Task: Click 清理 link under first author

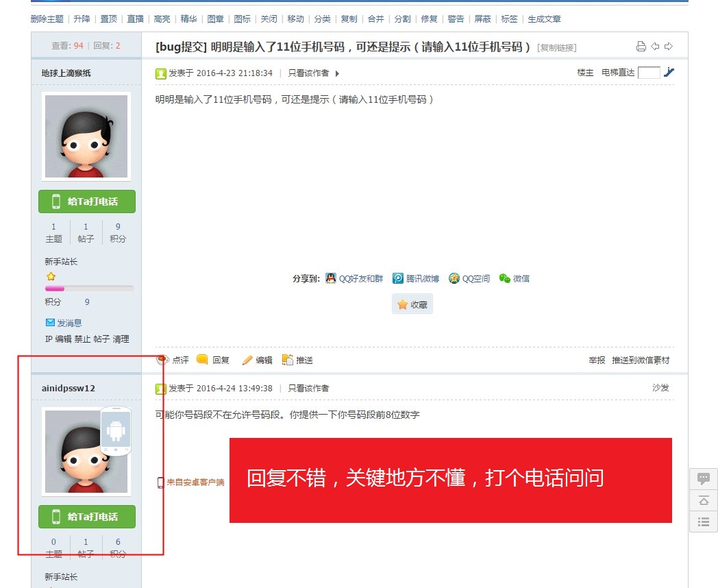Action: point(121,339)
